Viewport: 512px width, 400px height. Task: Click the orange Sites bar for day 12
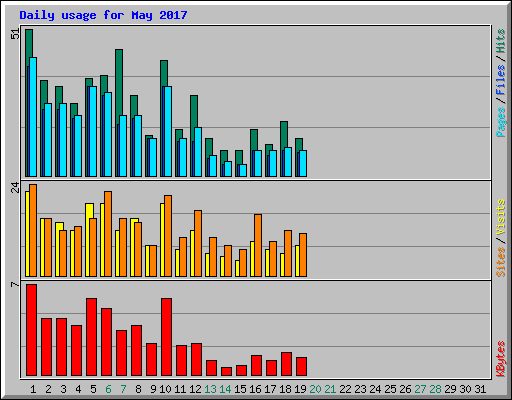198,243
